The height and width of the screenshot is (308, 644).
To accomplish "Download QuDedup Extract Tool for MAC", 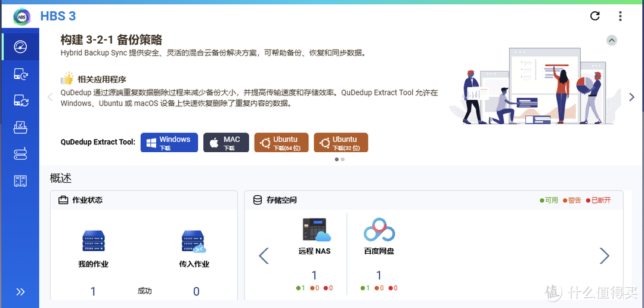I will pos(227,142).
